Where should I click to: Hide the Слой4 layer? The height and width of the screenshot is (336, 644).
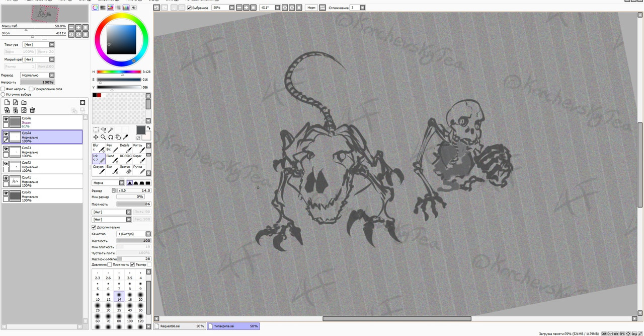point(6,135)
